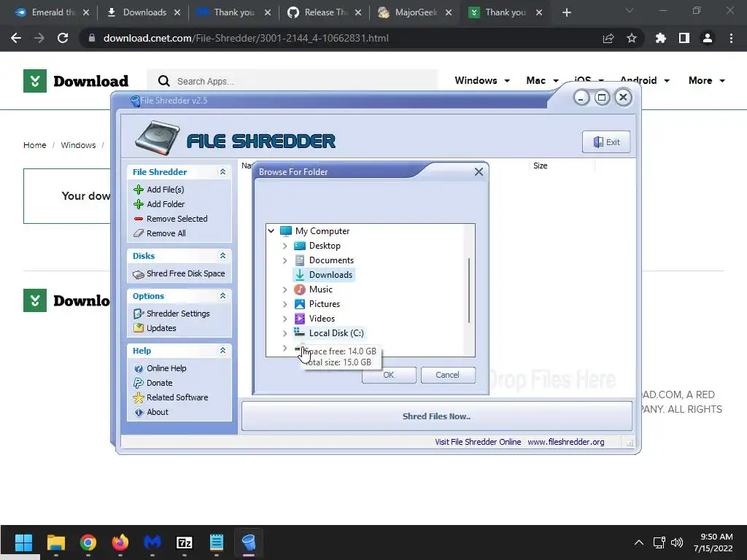Image resolution: width=747 pixels, height=560 pixels.
Task: Open a new browser tab
Action: point(566,12)
